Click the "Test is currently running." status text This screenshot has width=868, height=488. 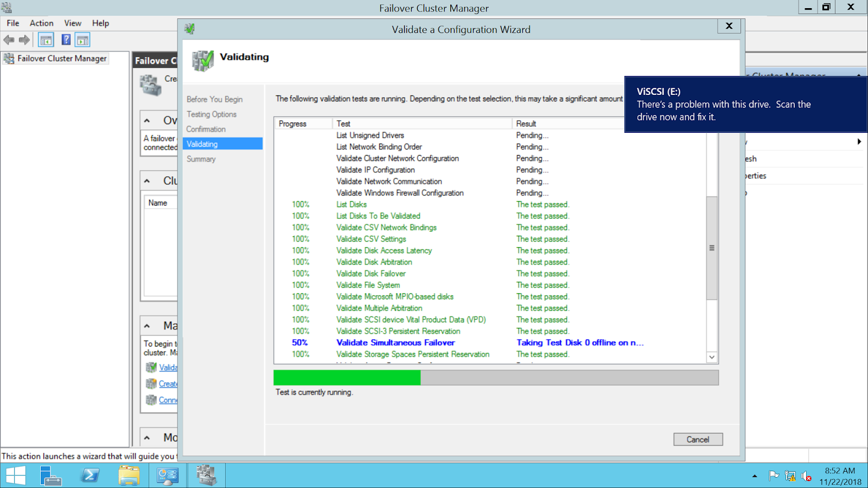(314, 392)
